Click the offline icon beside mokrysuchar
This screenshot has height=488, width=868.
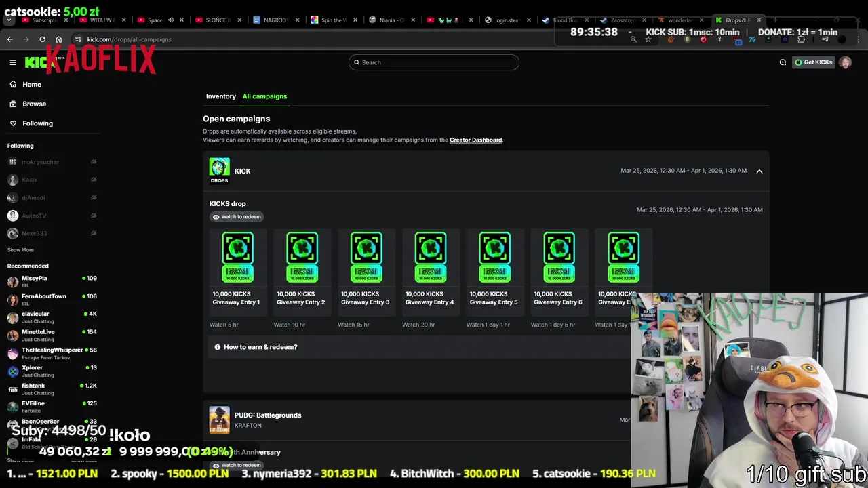(94, 162)
